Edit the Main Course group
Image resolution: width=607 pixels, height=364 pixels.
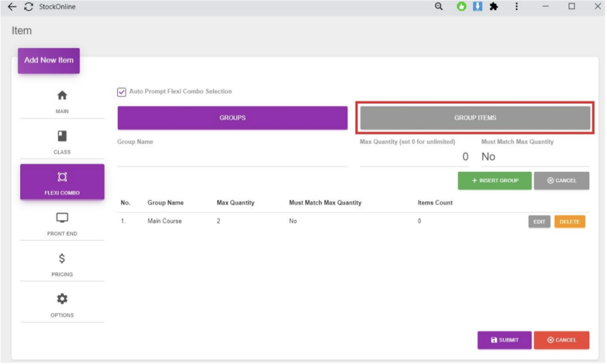(x=539, y=222)
